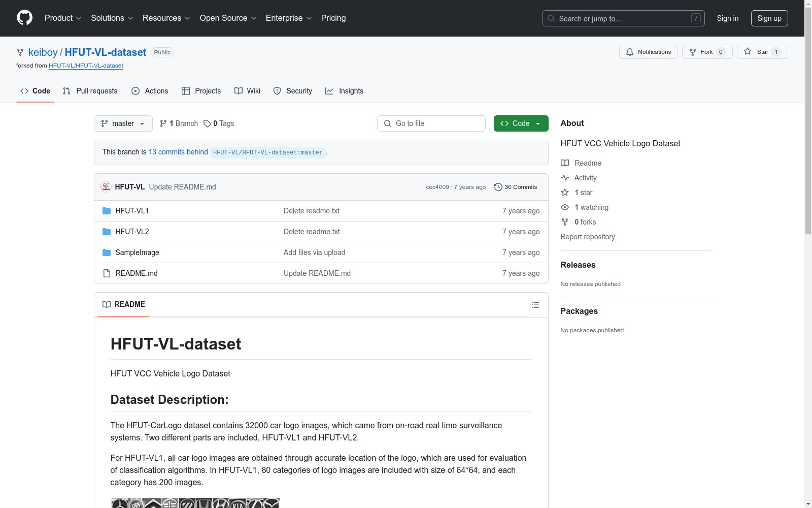Viewport: 812px width, 508px height.
Task: Click the SampleImage folder icon
Action: 107,252
